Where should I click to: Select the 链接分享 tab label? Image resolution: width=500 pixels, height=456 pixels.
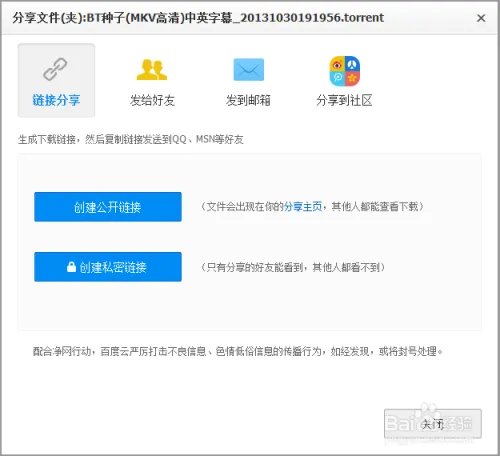56,100
